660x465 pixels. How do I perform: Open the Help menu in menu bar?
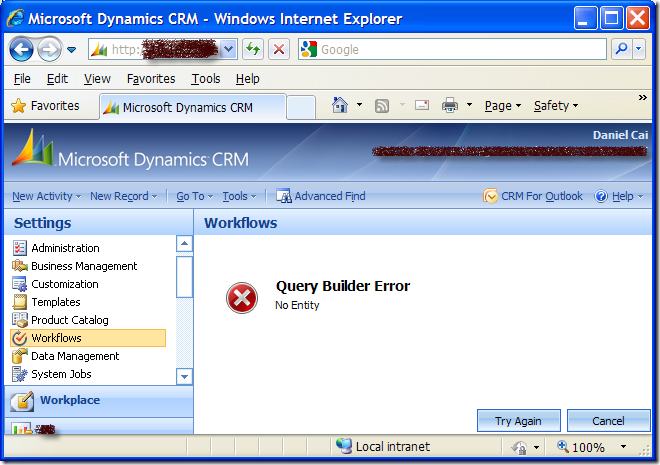click(x=248, y=79)
